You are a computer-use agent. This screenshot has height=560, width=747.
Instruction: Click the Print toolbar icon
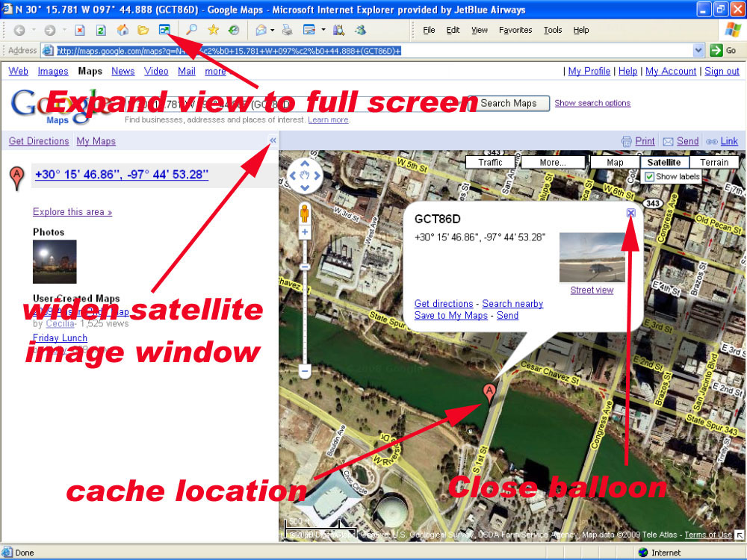(x=288, y=31)
